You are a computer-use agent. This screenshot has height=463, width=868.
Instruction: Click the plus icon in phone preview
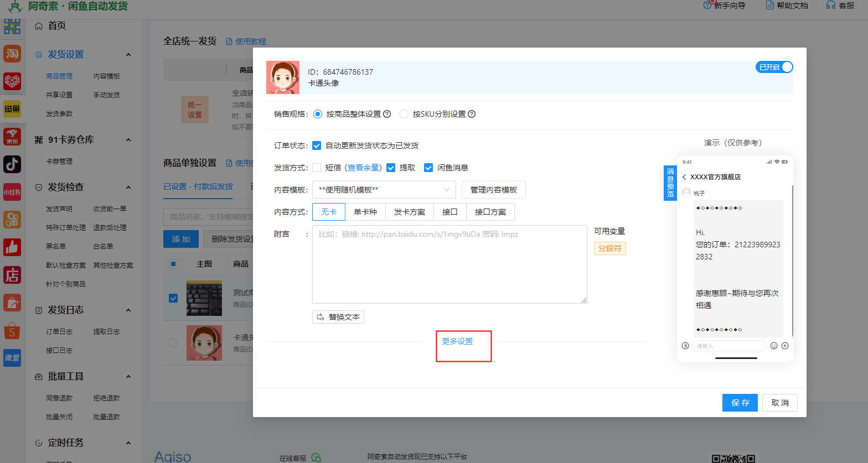pyautogui.click(x=785, y=346)
